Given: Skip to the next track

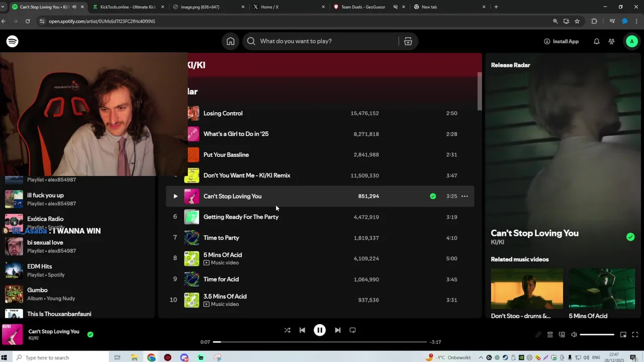Looking at the screenshot, I should [338, 330].
